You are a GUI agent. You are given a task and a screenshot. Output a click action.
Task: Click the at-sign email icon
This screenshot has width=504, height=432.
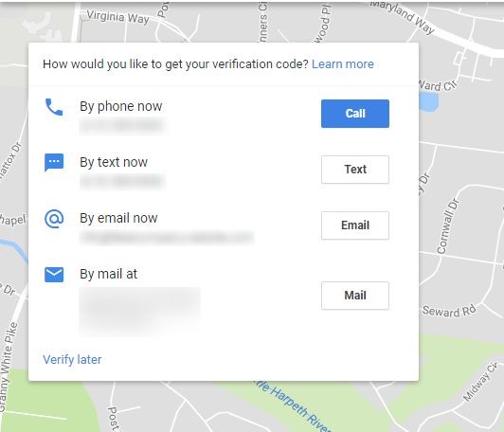(54, 219)
